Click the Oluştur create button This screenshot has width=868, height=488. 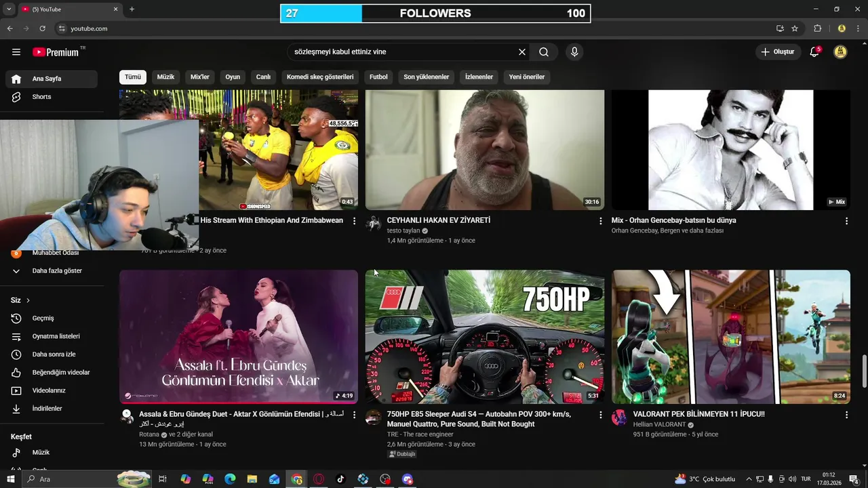tap(777, 52)
